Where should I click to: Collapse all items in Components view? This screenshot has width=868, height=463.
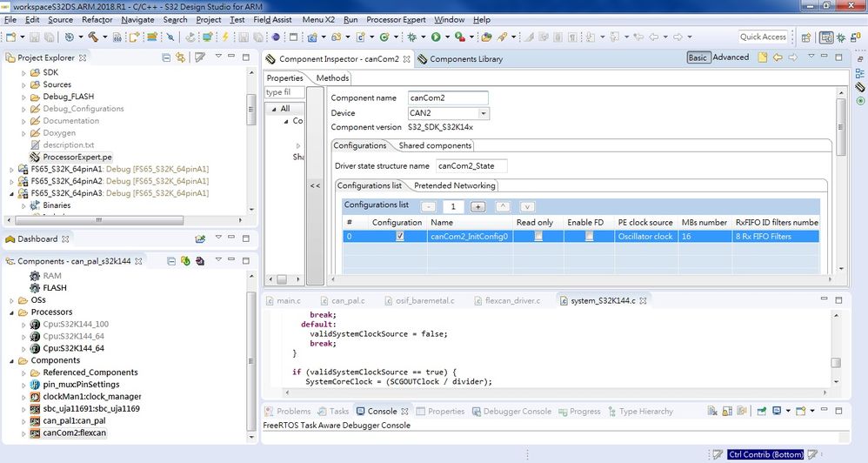(x=170, y=261)
